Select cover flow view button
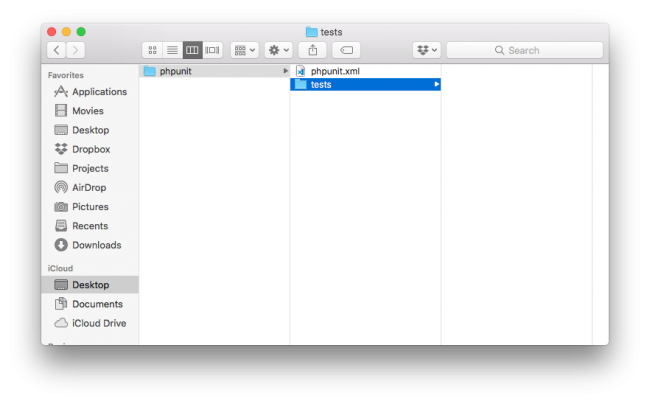The width and height of the screenshot is (650, 404). [x=212, y=50]
